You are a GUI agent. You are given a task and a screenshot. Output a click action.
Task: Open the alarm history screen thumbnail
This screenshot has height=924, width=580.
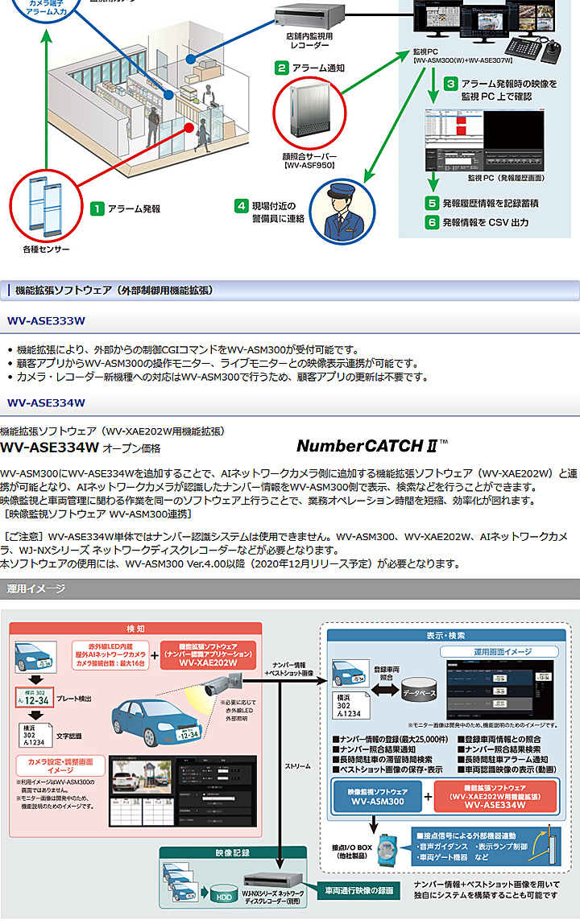pos(484,141)
